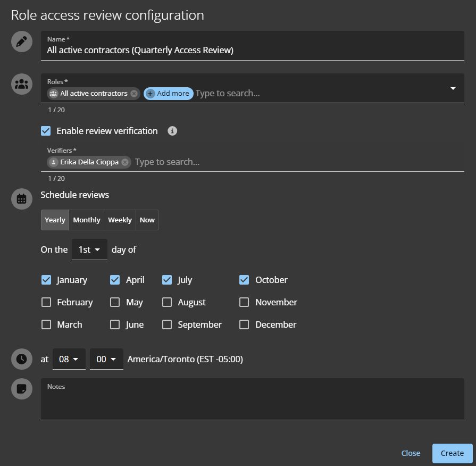Click the people icon next to Roles

coord(21,84)
